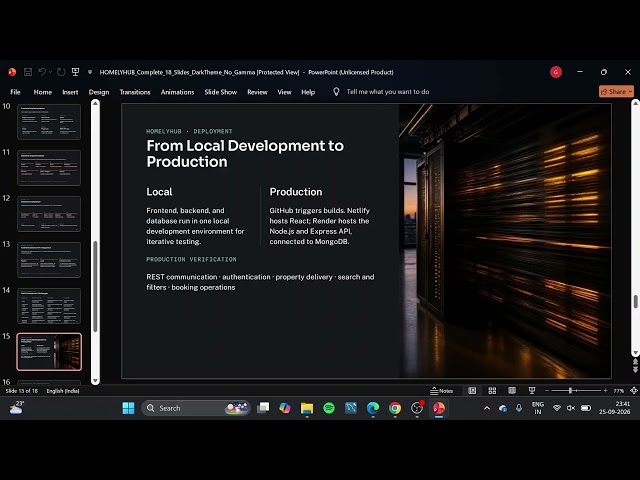Open the View tab
Screen dimensions: 640x480
tap(284, 92)
